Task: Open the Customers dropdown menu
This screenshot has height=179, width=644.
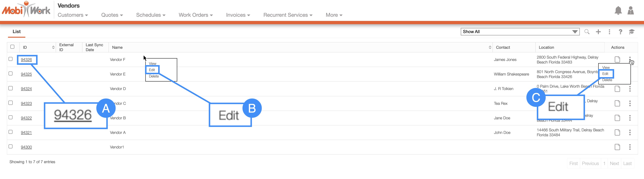Action: 73,15
